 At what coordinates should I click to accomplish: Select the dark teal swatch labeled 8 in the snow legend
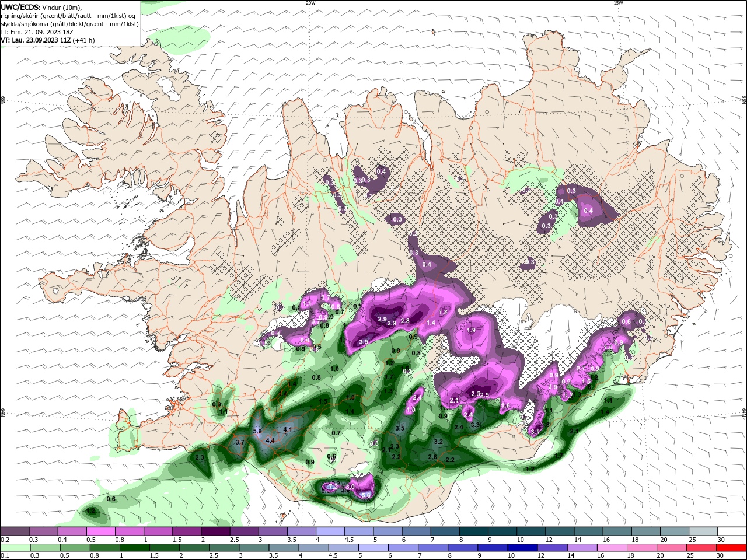(474, 531)
